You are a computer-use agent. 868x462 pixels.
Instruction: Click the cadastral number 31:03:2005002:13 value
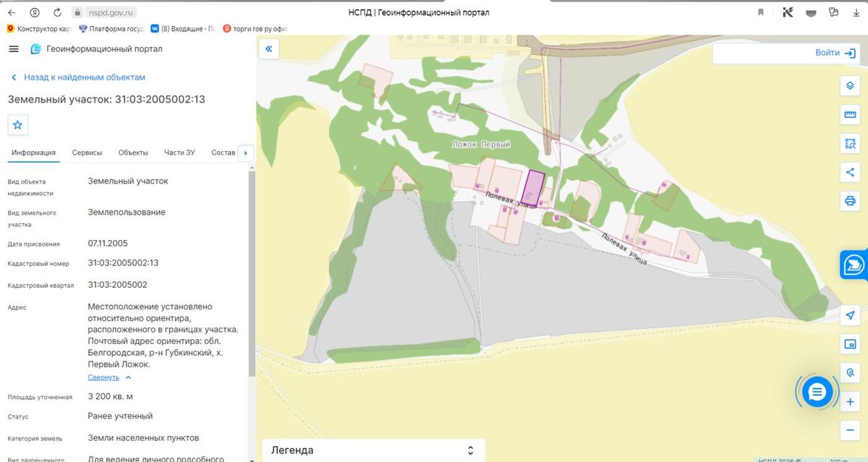click(123, 263)
